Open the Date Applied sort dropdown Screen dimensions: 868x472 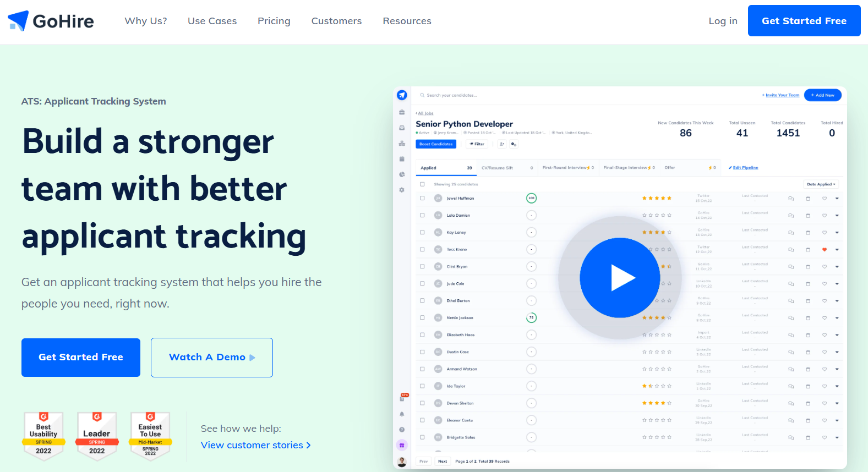(821, 184)
